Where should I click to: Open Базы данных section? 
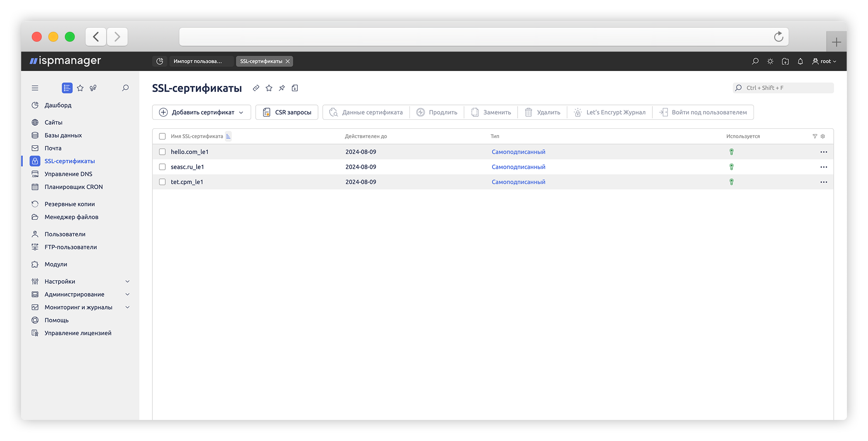[x=63, y=135]
